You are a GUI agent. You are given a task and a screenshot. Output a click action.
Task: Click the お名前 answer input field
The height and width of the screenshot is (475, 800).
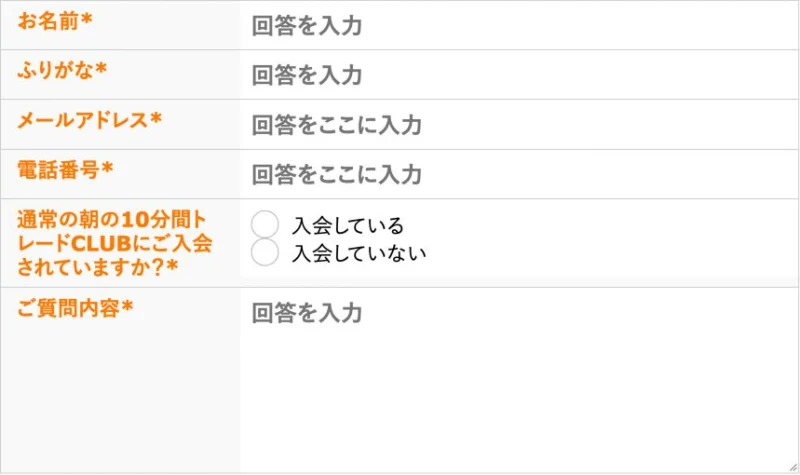(519, 26)
